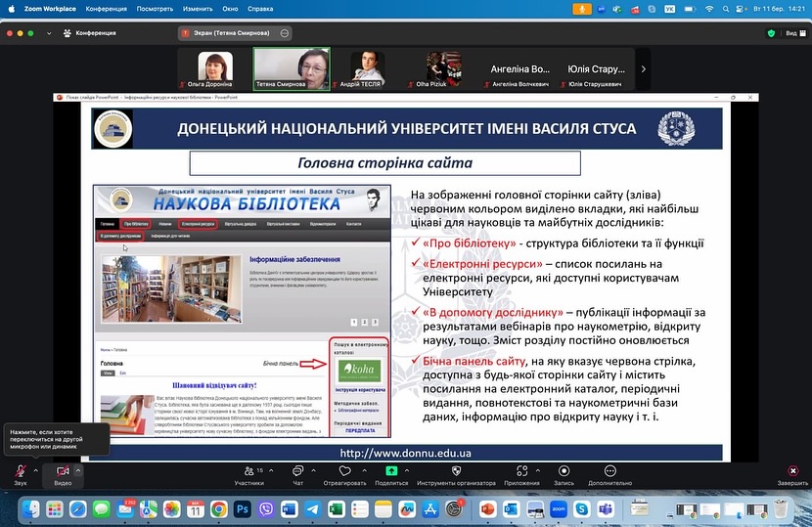This screenshot has height=527, width=812.
Task: Click the screen share options icon beside Экран (Тетяна Смирнова)
Action: point(285,33)
